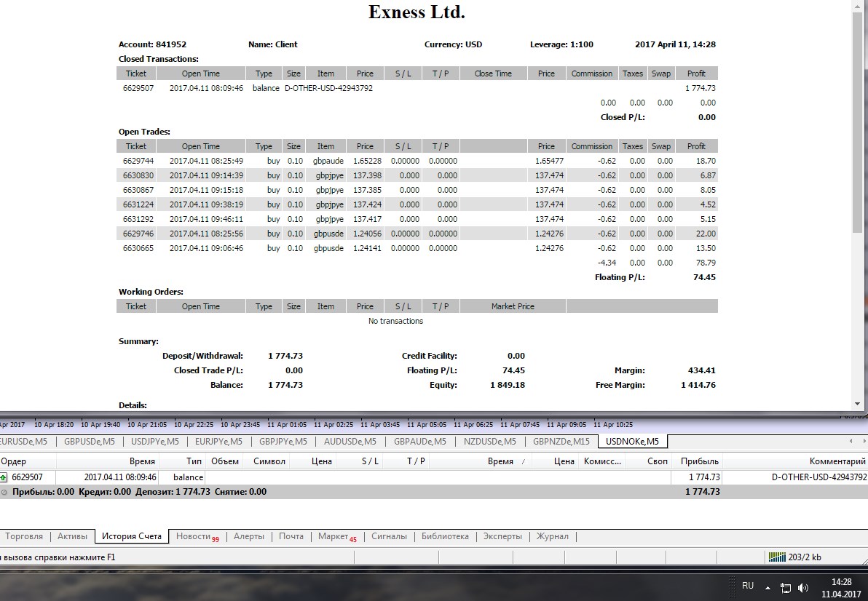Open the Библиотека tab

[445, 536]
